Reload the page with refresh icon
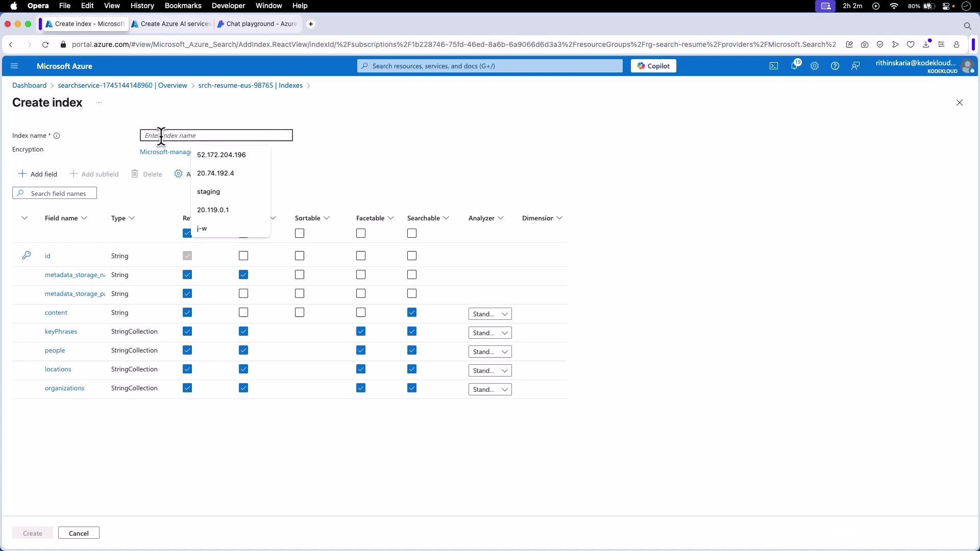Image resolution: width=980 pixels, height=551 pixels. click(45, 44)
